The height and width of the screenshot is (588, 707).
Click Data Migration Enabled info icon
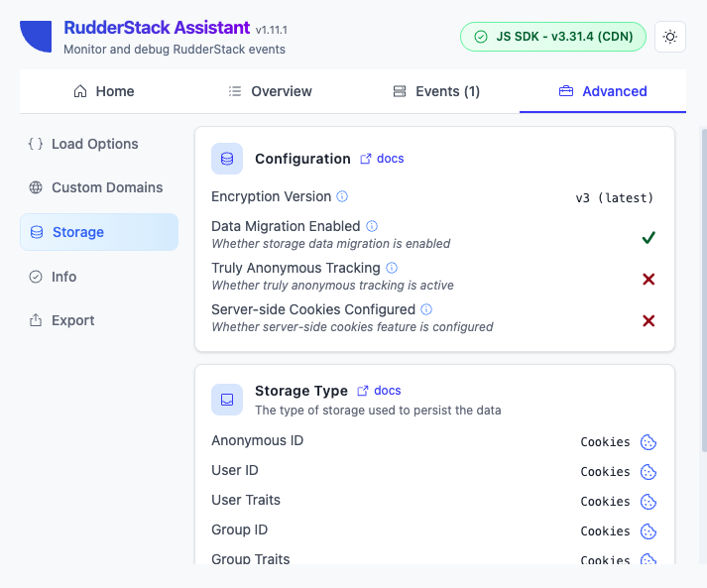(372, 226)
